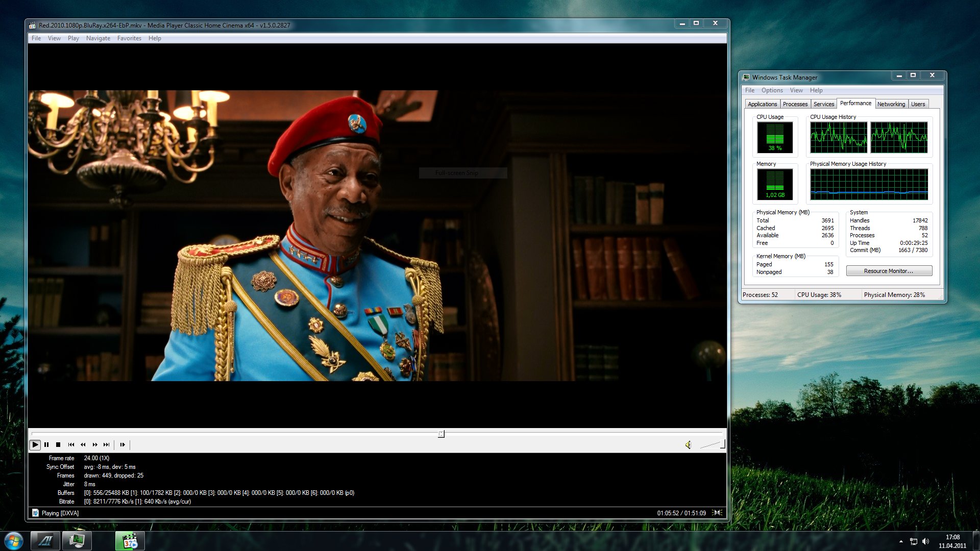Open Task Manager Help menu

click(816, 90)
